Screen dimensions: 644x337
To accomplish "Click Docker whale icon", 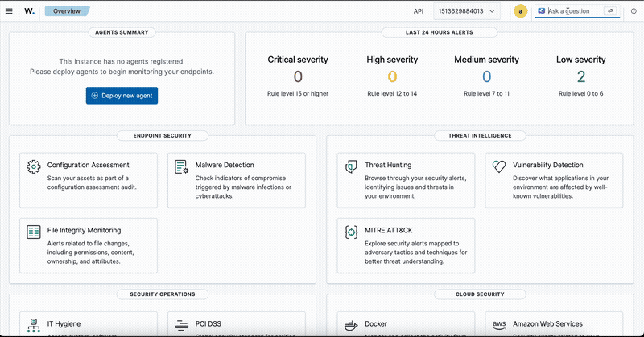I will tap(351, 326).
